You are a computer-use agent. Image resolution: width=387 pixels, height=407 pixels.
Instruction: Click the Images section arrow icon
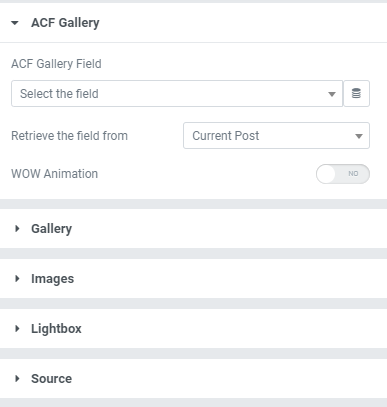[x=17, y=279]
